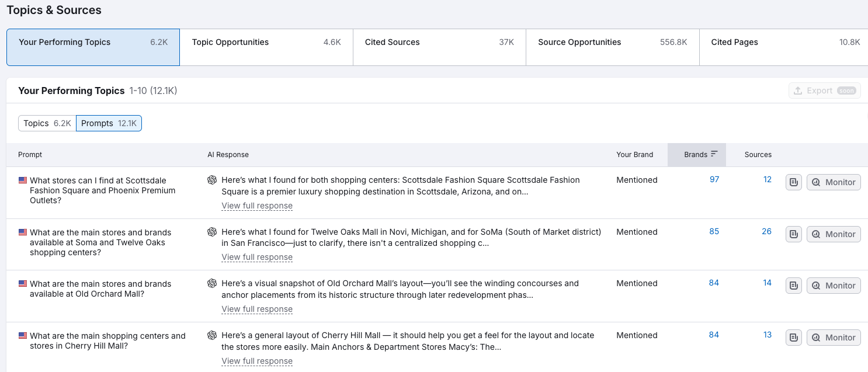This screenshot has width=868, height=372.
Task: Open the 26 sources count link
Action: (x=767, y=231)
